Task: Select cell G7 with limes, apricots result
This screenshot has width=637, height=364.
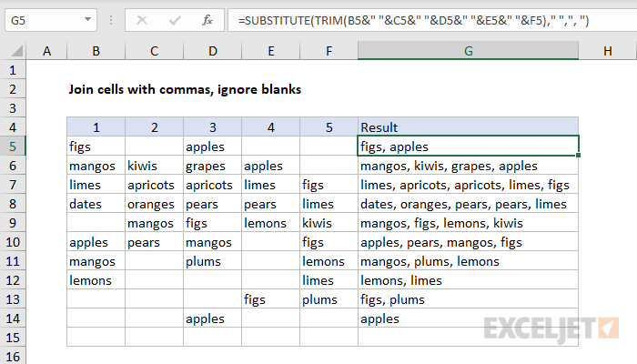Action: [468, 185]
